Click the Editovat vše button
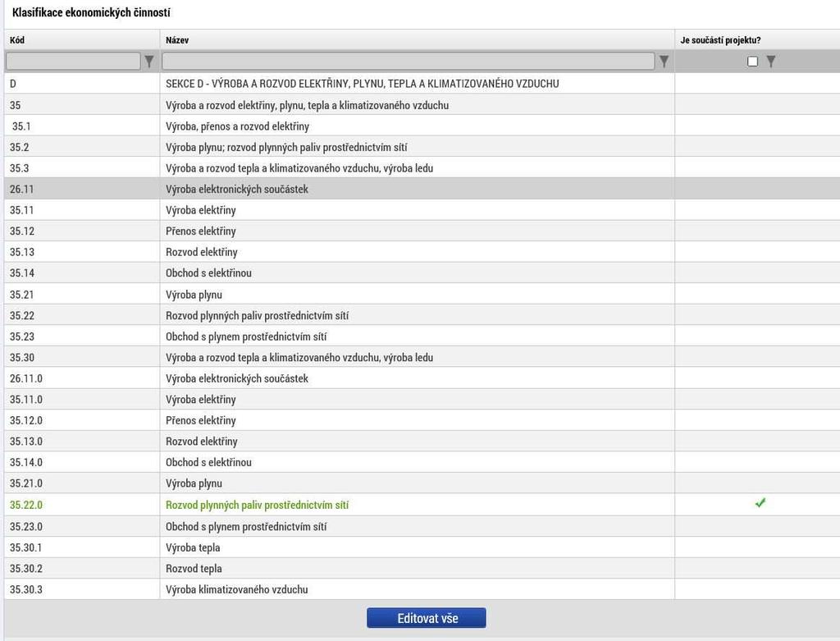The image size is (840, 641). coord(427,618)
